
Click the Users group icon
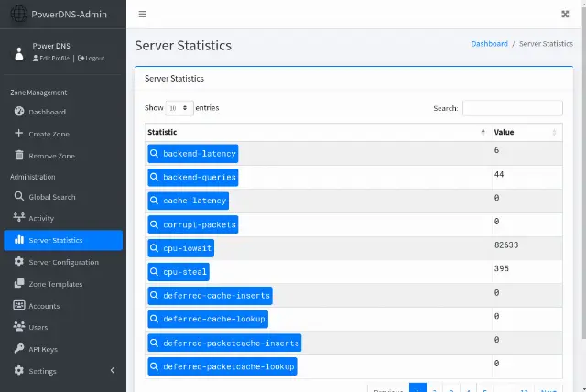(19, 326)
